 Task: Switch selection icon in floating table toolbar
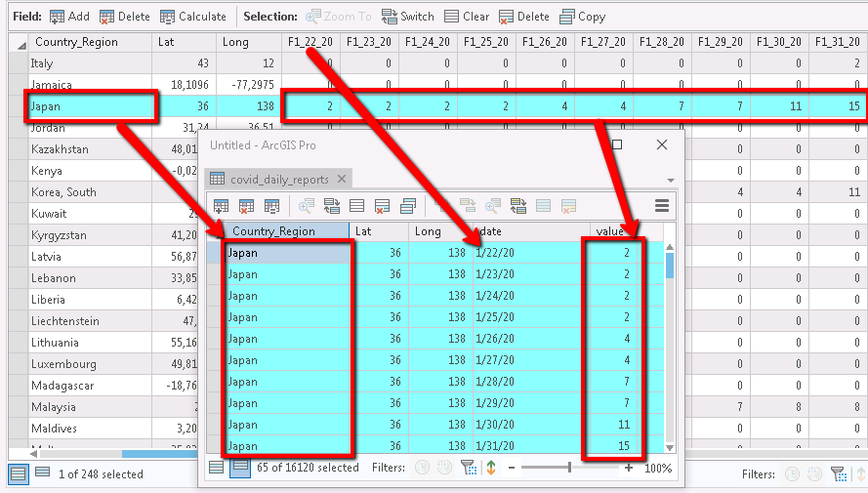point(332,206)
